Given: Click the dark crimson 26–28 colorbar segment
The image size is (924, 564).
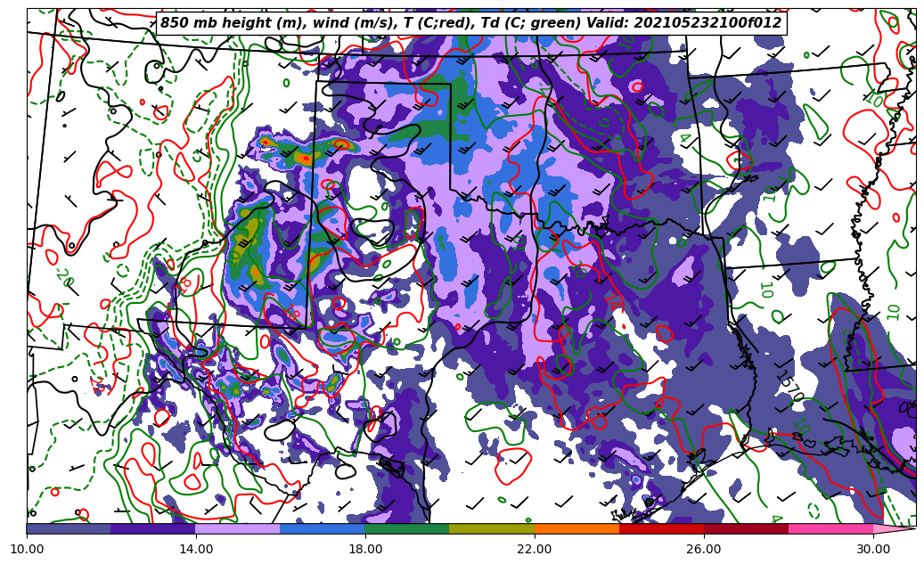Looking at the screenshot, I should click(x=746, y=528).
